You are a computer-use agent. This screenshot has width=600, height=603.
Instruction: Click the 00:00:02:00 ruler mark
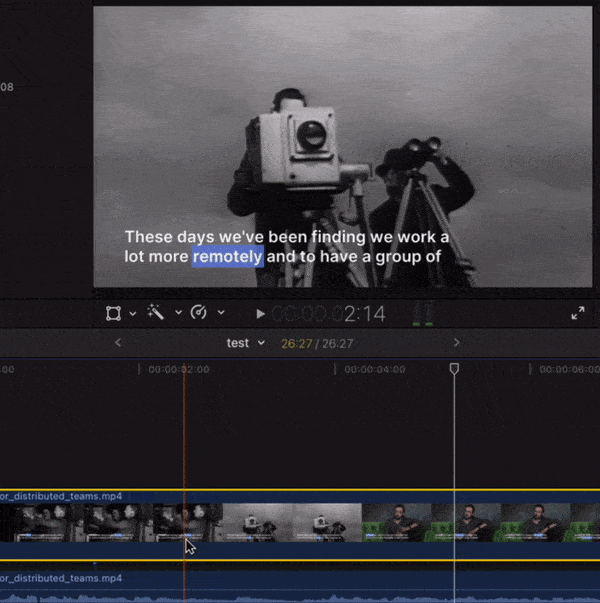pyautogui.click(x=179, y=370)
